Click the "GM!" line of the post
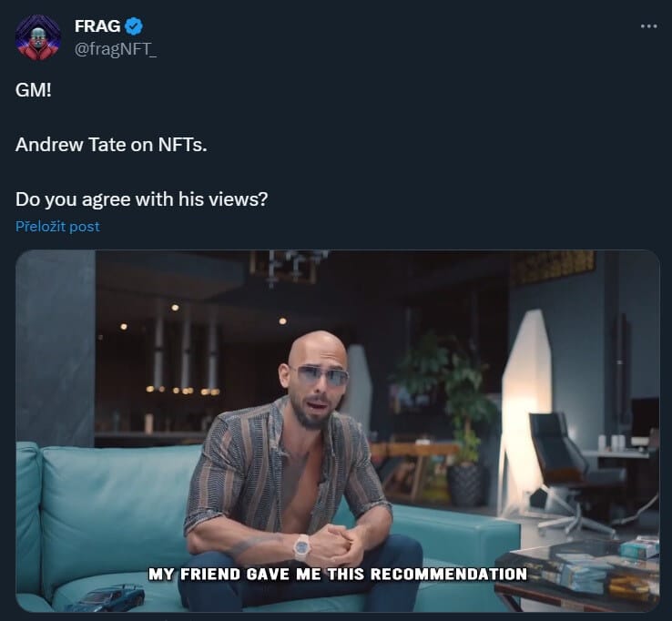The height and width of the screenshot is (621, 672). 34,90
